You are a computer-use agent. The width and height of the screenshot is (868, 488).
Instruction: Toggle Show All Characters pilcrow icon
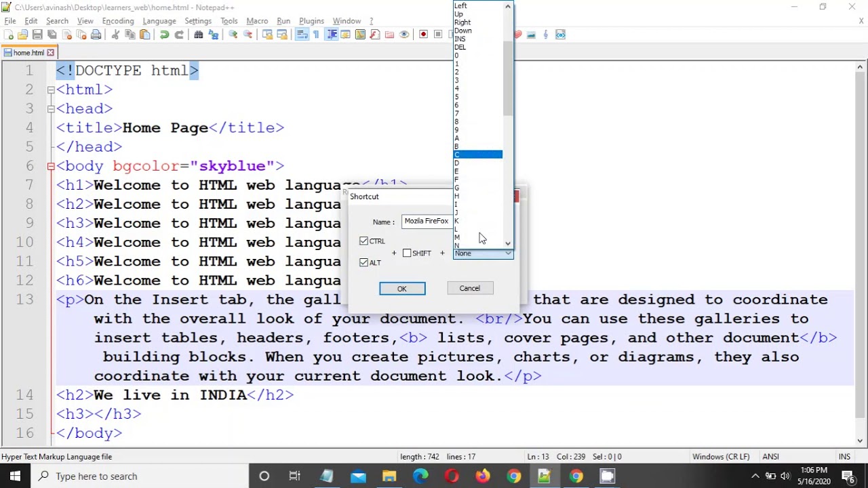coord(316,35)
